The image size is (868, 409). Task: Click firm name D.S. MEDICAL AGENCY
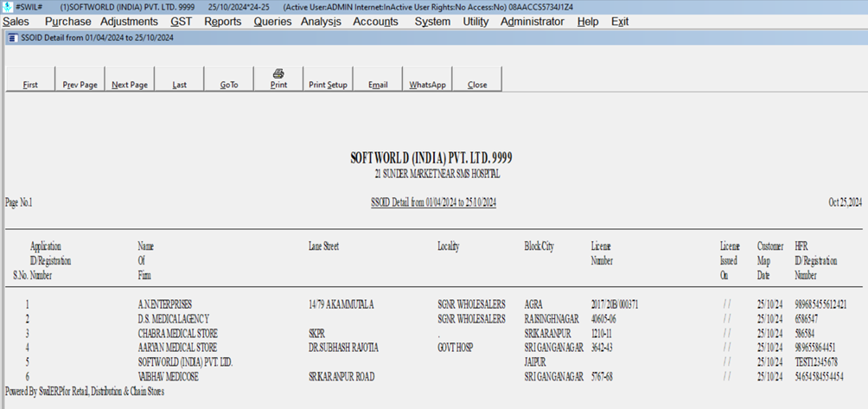pos(173,319)
